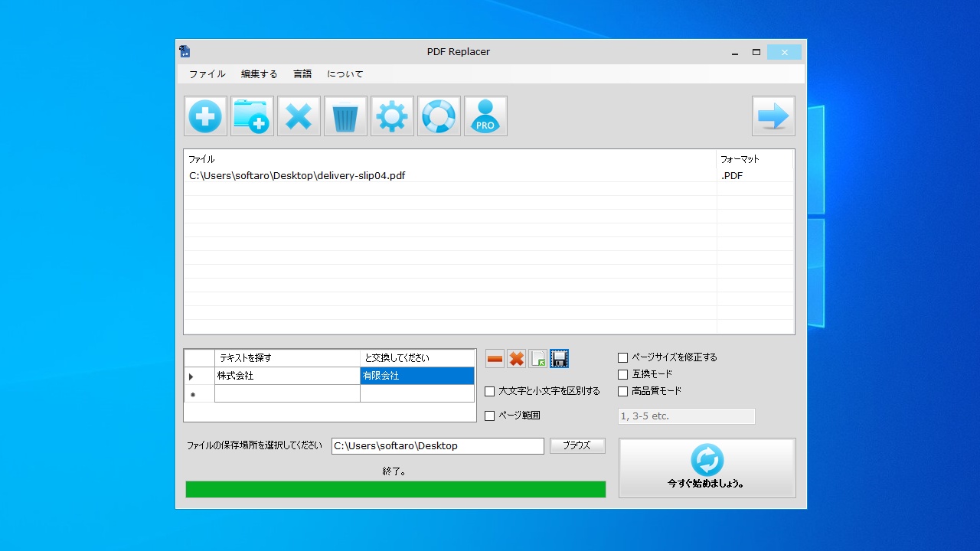
Task: Open the について menu
Action: click(345, 74)
